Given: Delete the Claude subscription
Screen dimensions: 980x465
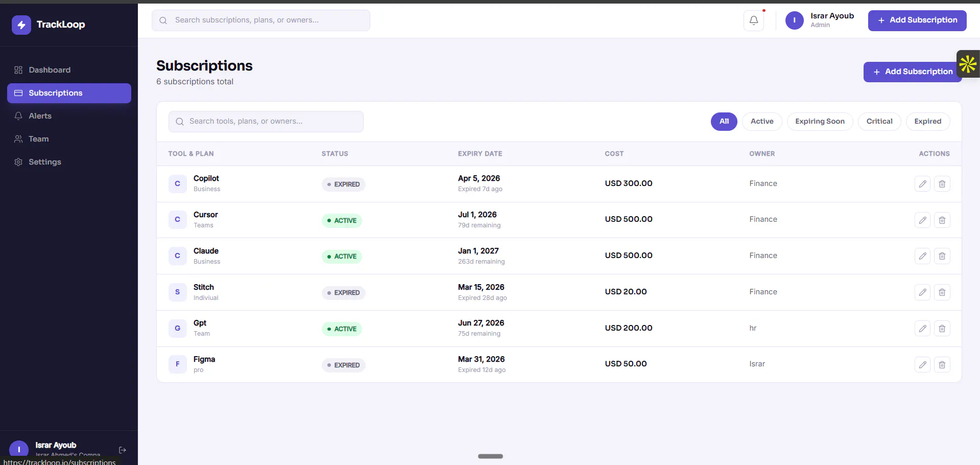Looking at the screenshot, I should (x=942, y=256).
